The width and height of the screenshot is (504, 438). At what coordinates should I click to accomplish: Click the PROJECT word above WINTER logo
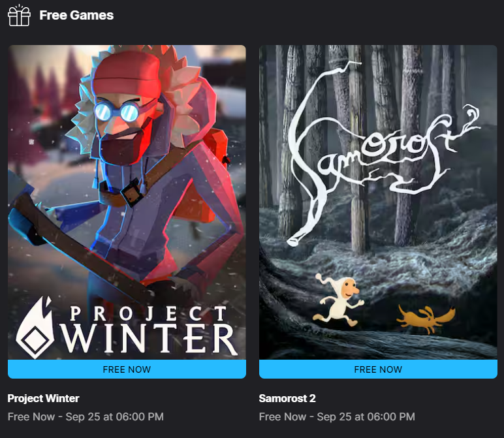148,313
